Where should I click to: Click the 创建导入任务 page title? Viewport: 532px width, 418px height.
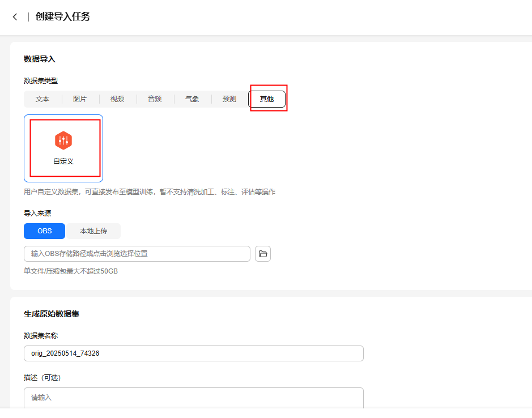click(63, 16)
